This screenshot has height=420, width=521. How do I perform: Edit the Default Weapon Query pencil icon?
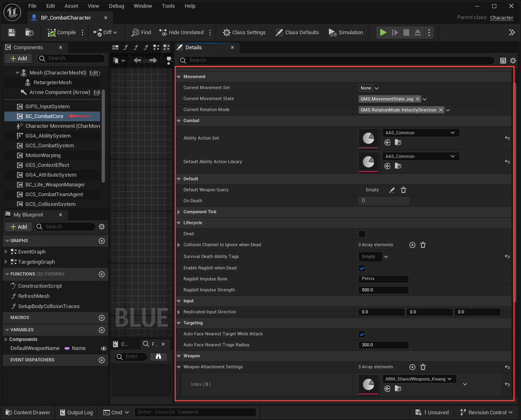(392, 190)
